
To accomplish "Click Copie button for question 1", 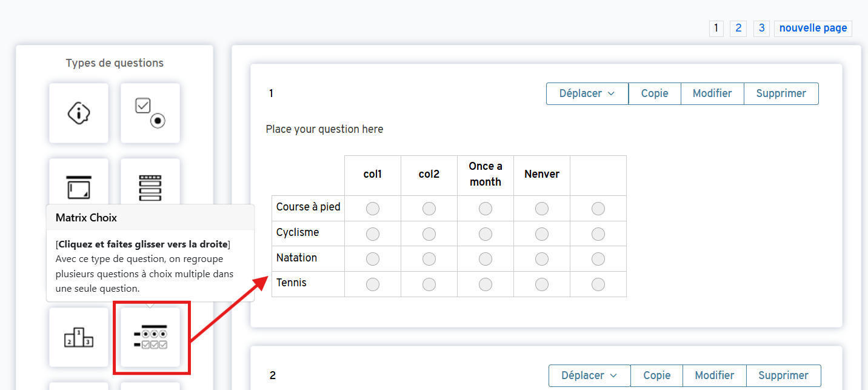I will pos(655,93).
